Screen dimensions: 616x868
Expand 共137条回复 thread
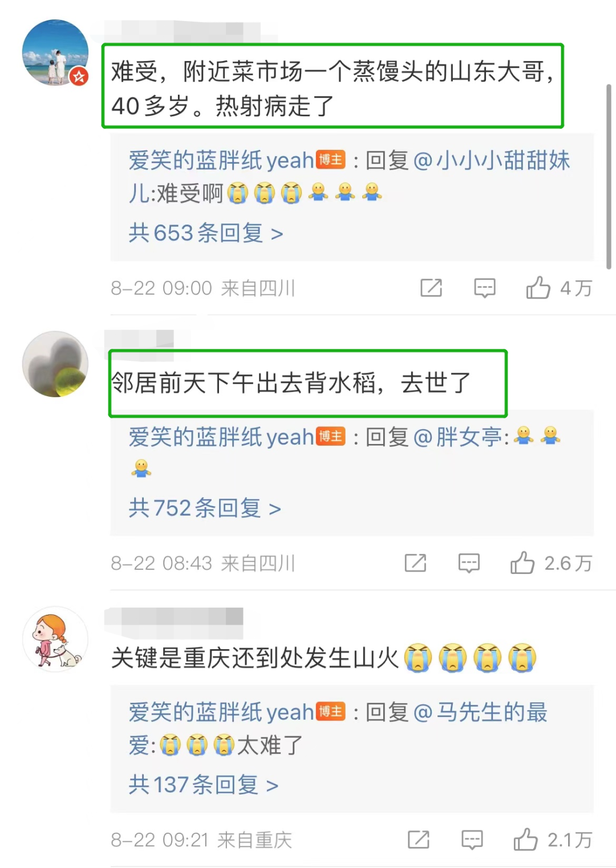(x=204, y=785)
